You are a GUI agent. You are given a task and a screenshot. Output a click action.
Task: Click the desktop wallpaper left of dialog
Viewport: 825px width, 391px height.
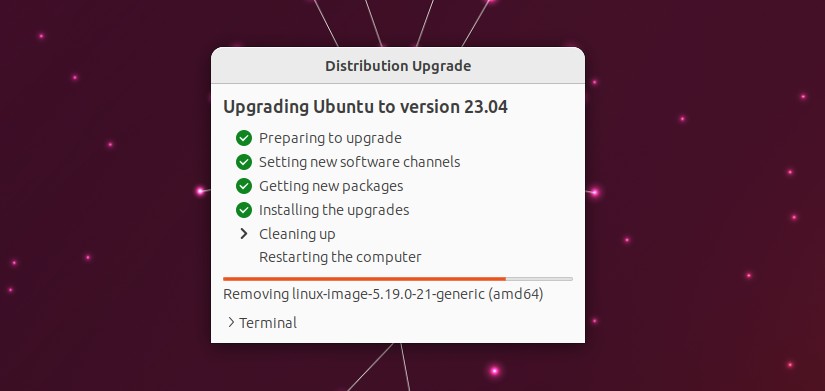point(105,195)
